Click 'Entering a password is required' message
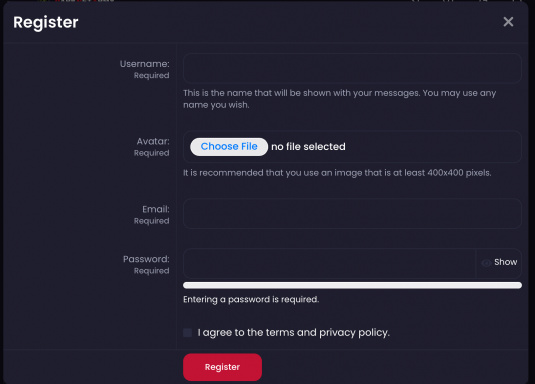Image resolution: width=535 pixels, height=384 pixels. [x=251, y=300]
